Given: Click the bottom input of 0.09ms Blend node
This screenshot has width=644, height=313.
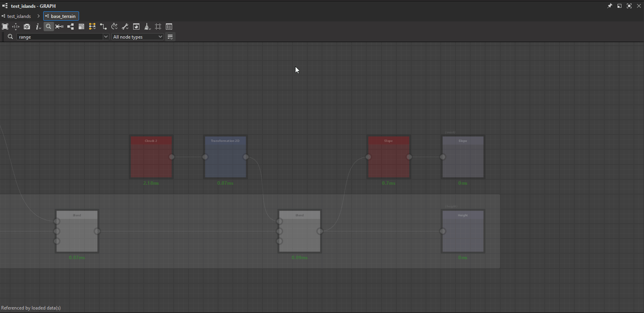Looking at the screenshot, I should [280, 241].
